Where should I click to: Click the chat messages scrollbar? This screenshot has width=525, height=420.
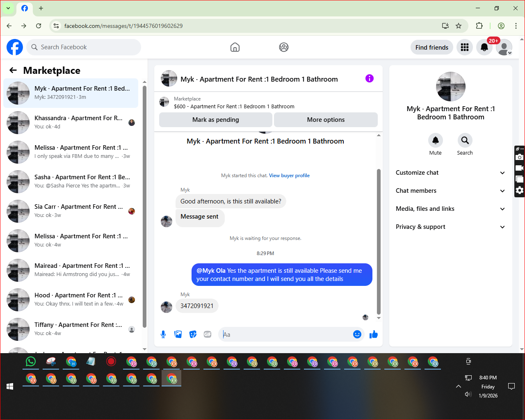point(379,242)
